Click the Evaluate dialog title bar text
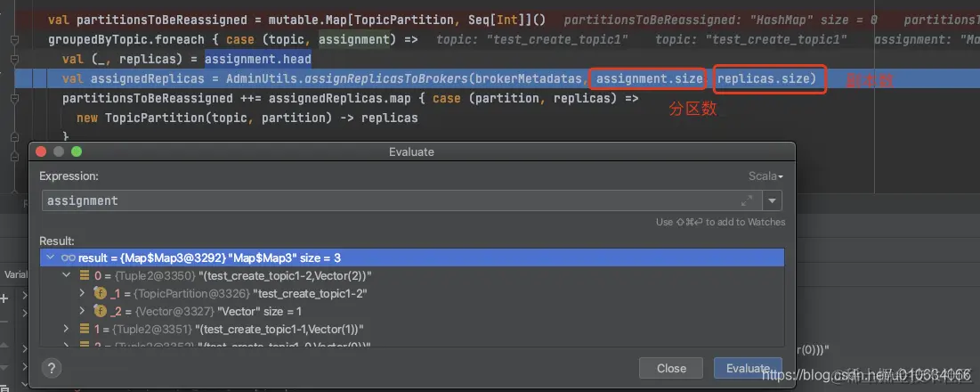Viewport: 980px width, 392px height. point(411,152)
